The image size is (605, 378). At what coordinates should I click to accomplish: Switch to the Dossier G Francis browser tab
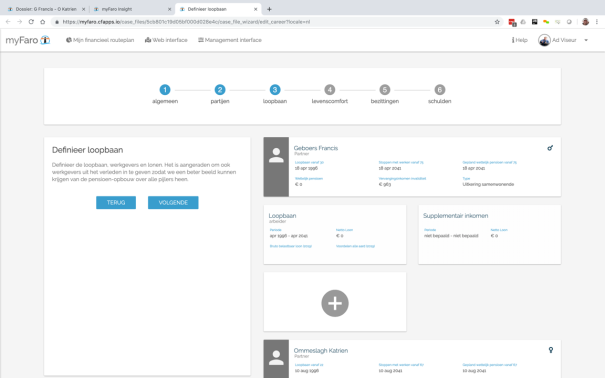click(46, 9)
